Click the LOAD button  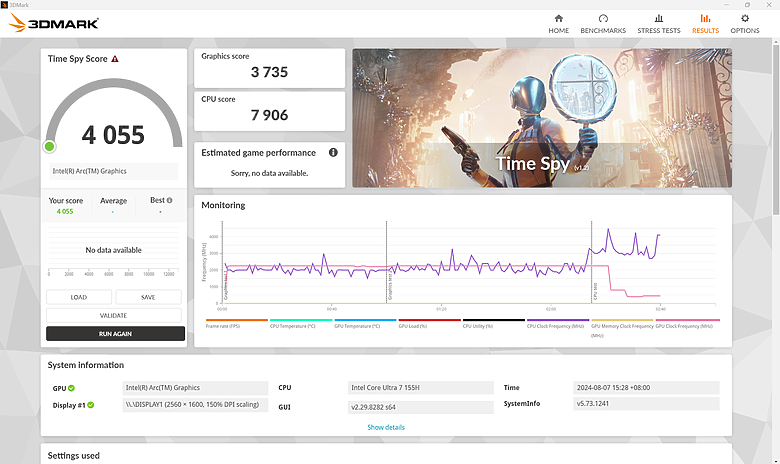79,297
